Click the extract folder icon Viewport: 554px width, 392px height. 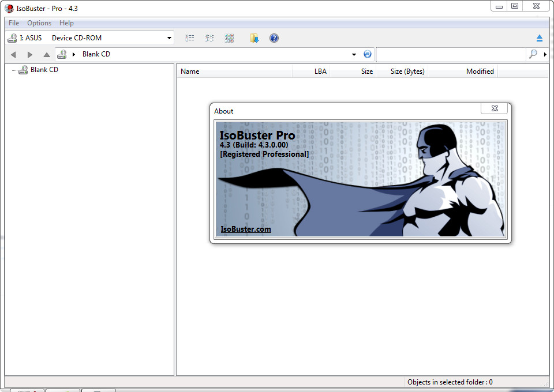pos(254,37)
